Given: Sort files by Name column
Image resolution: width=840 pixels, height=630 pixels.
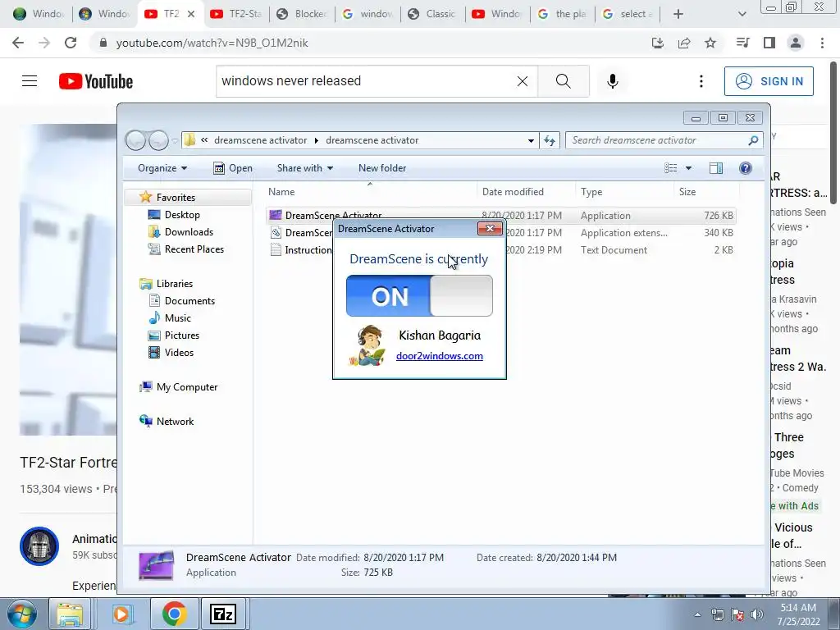Looking at the screenshot, I should tap(370, 192).
